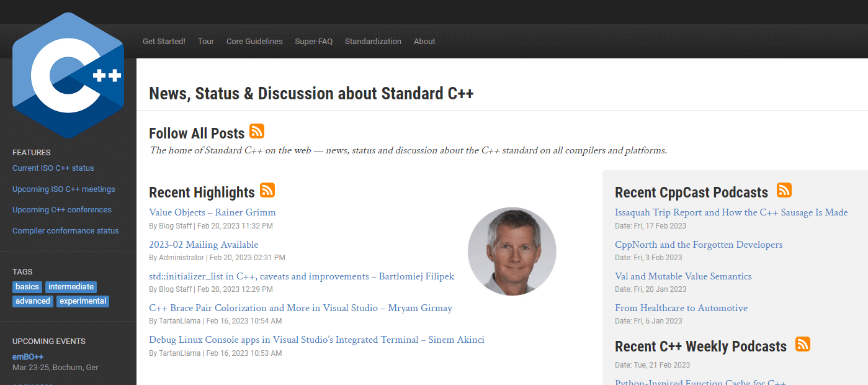The image size is (868, 385).
Task: Select Super-FAQ from the top menu
Action: click(x=313, y=42)
